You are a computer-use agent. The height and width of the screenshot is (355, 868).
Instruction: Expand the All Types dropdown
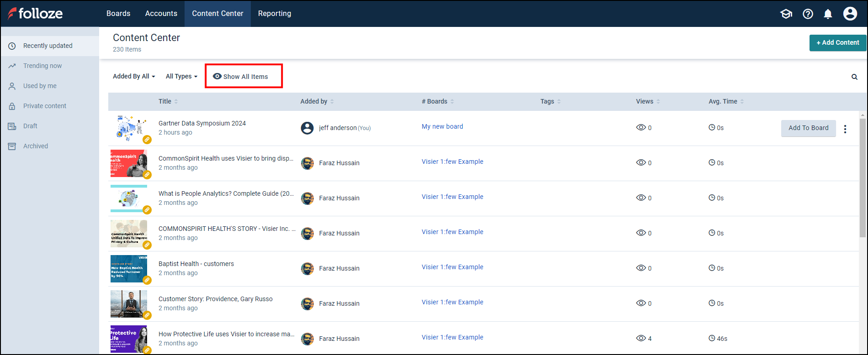(x=181, y=76)
